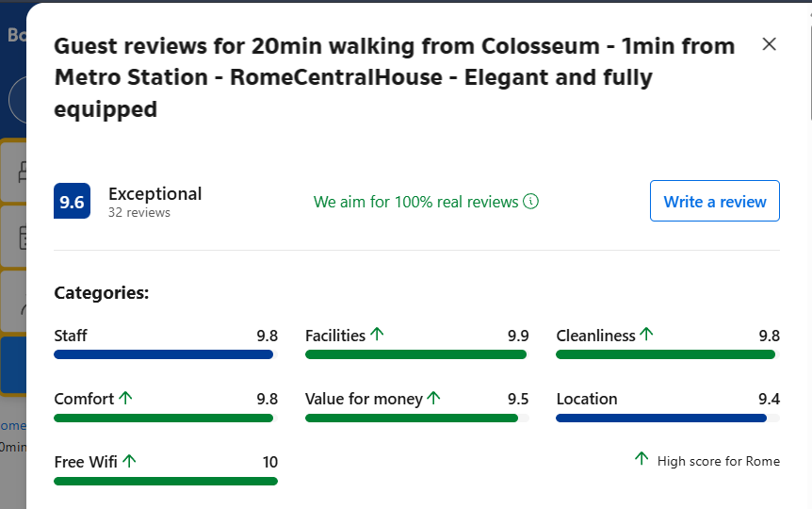Click the Exceptional rating label
The height and width of the screenshot is (509, 812).
coord(154,194)
